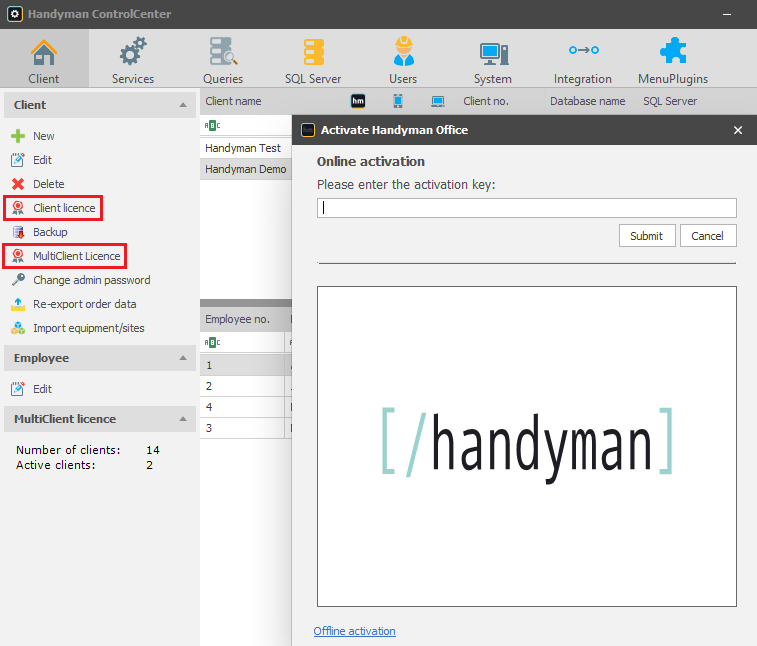This screenshot has height=646, width=757.
Task: Click the green plus New icon
Action: [x=18, y=136]
